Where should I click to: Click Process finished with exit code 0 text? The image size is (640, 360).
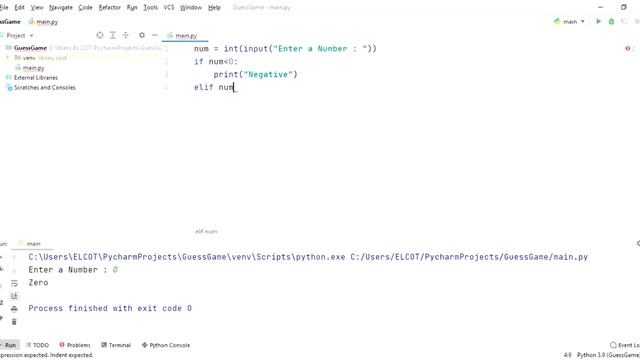(110, 308)
